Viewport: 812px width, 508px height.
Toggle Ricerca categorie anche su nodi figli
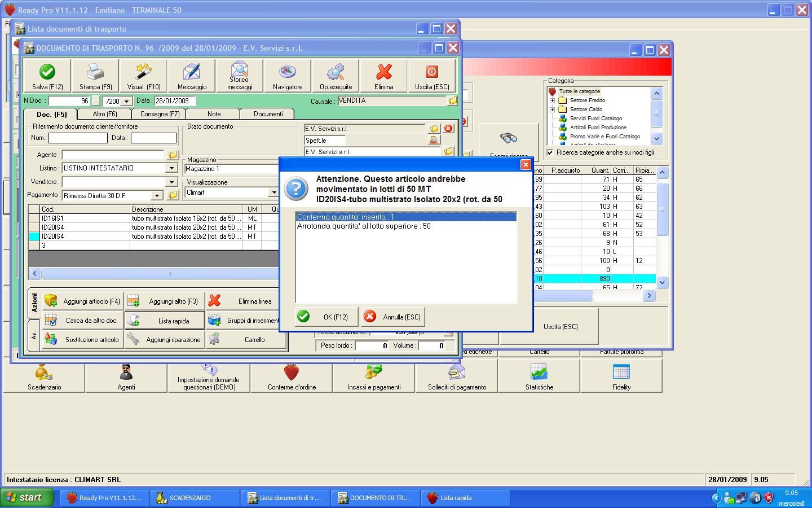click(x=550, y=152)
